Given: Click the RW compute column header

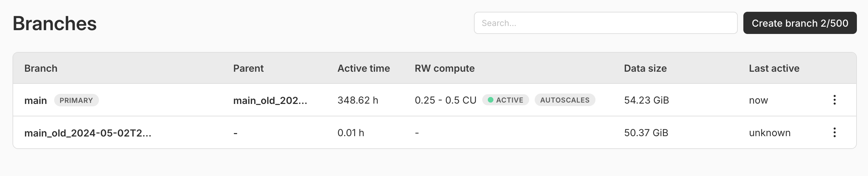Looking at the screenshot, I should point(444,68).
